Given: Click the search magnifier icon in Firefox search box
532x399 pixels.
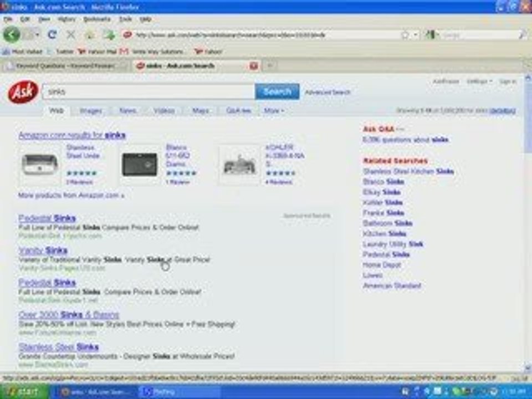Looking at the screenshot, I should [x=523, y=34].
